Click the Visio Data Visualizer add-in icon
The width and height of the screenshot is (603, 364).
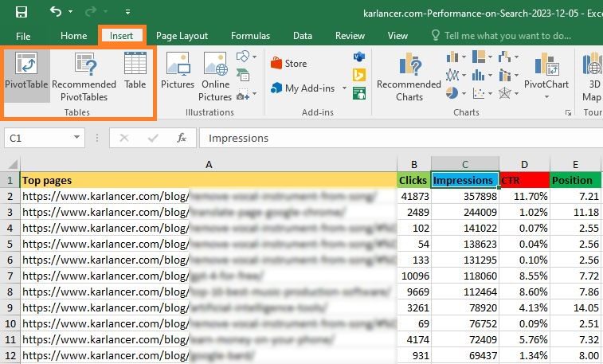coord(359,57)
